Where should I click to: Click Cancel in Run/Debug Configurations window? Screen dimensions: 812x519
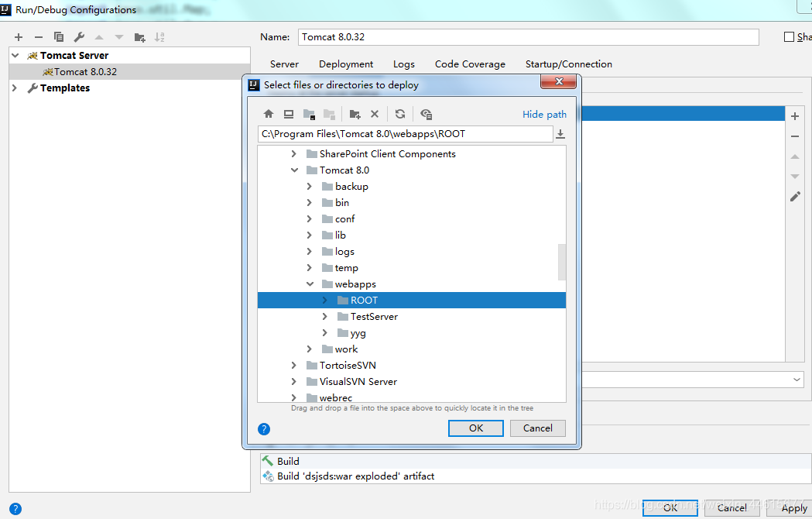pyautogui.click(x=731, y=508)
